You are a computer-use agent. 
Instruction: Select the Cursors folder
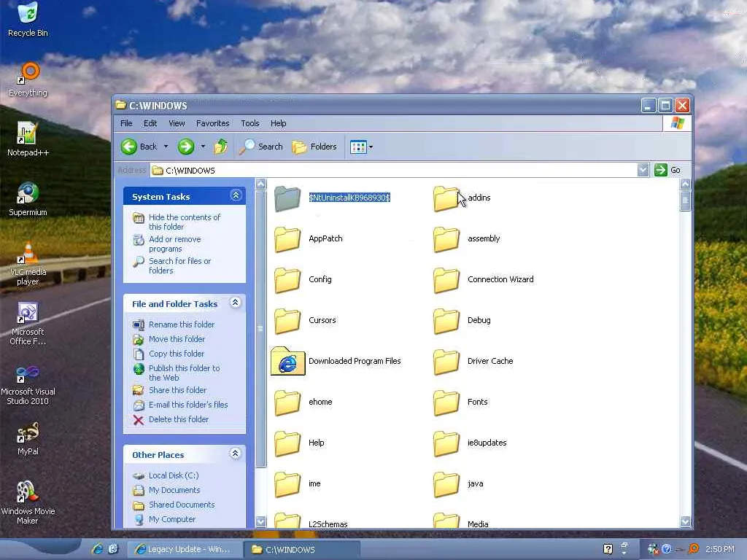[306, 321]
